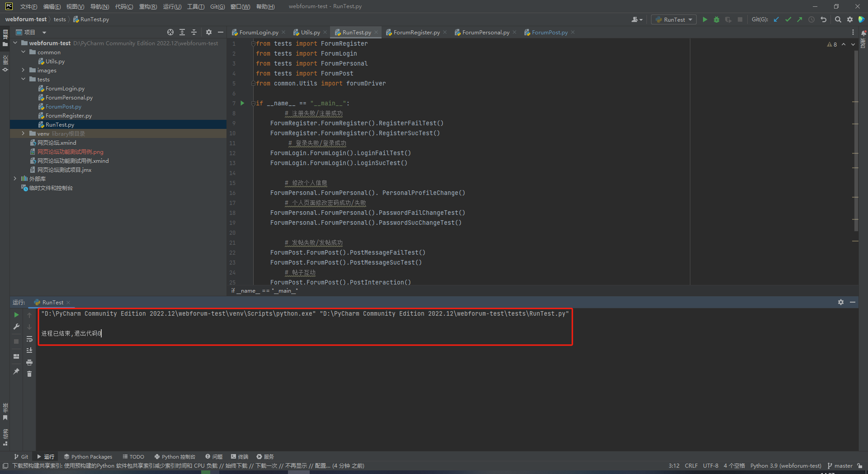
Task: Expand the images folder
Action: click(23, 70)
